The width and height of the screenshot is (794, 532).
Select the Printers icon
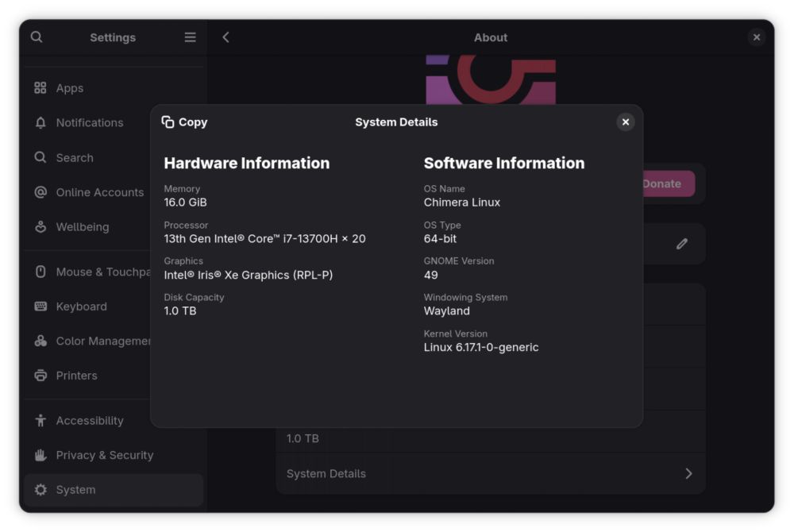coord(40,376)
